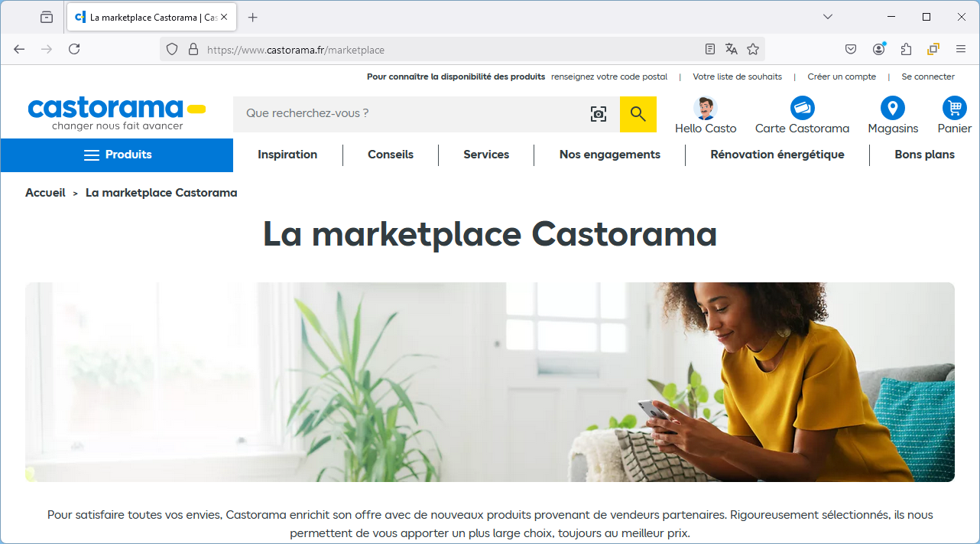This screenshot has height=544, width=980.
Task: Click the shield tracking protection icon
Action: (172, 49)
